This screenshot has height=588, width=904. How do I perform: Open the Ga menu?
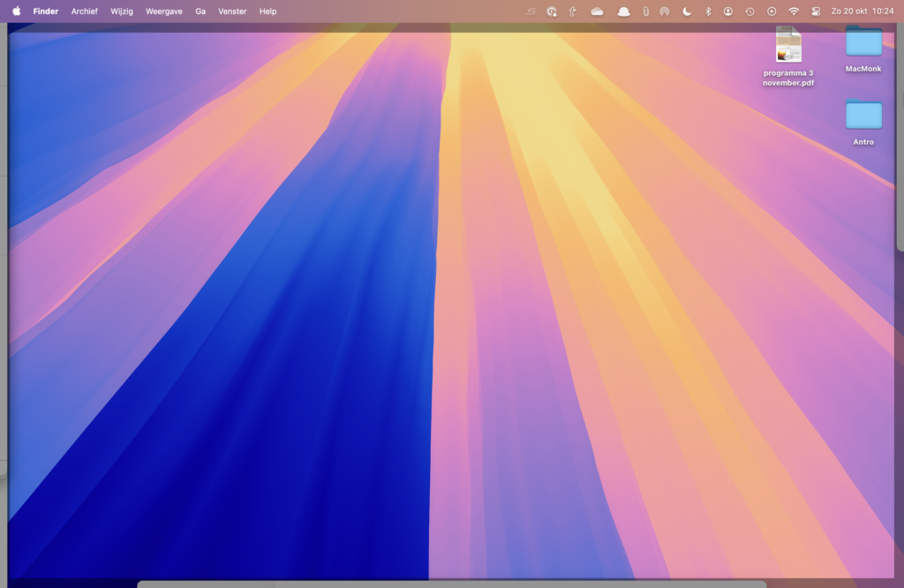click(200, 11)
